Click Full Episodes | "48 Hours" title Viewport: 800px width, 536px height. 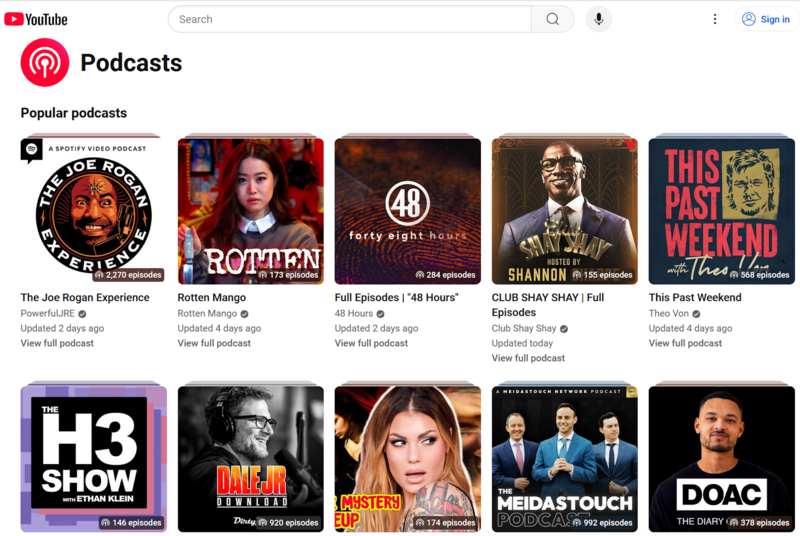click(396, 297)
